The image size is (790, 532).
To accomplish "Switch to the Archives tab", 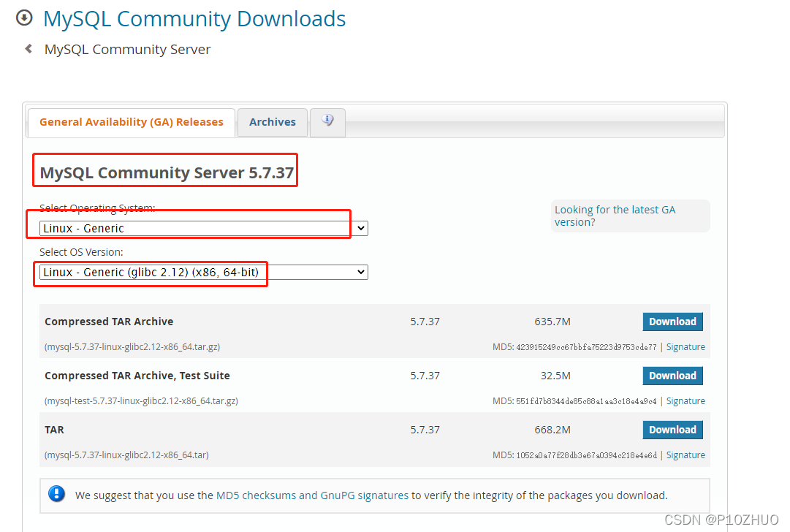I will (273, 123).
